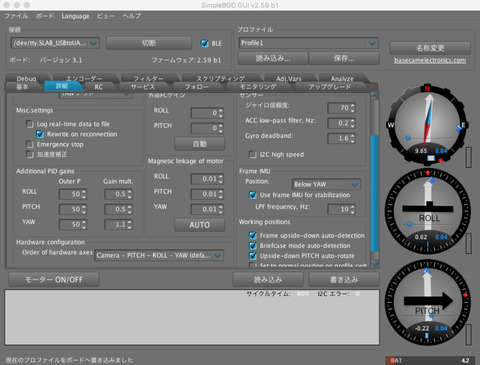Switch to the Debug tab
This screenshot has width=480, height=365.
point(26,79)
